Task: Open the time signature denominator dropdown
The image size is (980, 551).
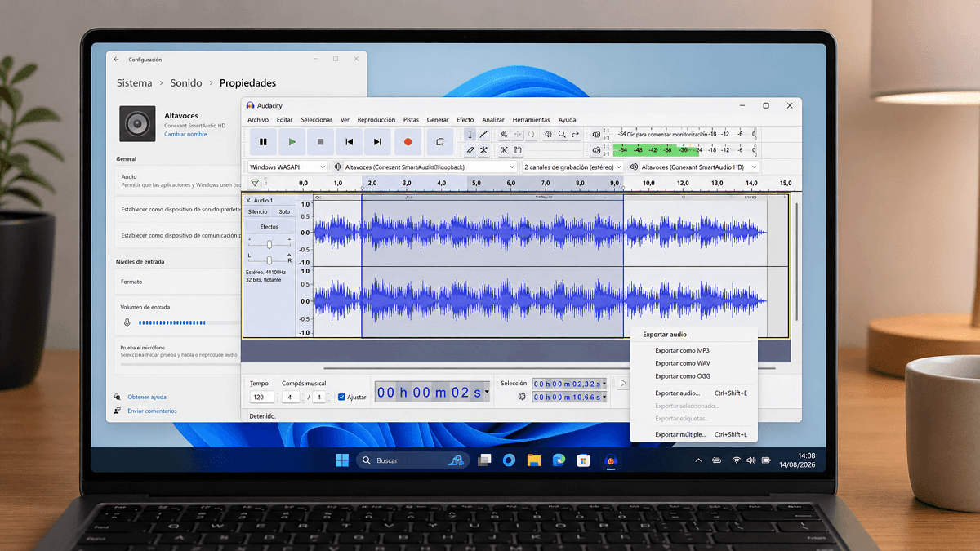Action: tap(318, 397)
